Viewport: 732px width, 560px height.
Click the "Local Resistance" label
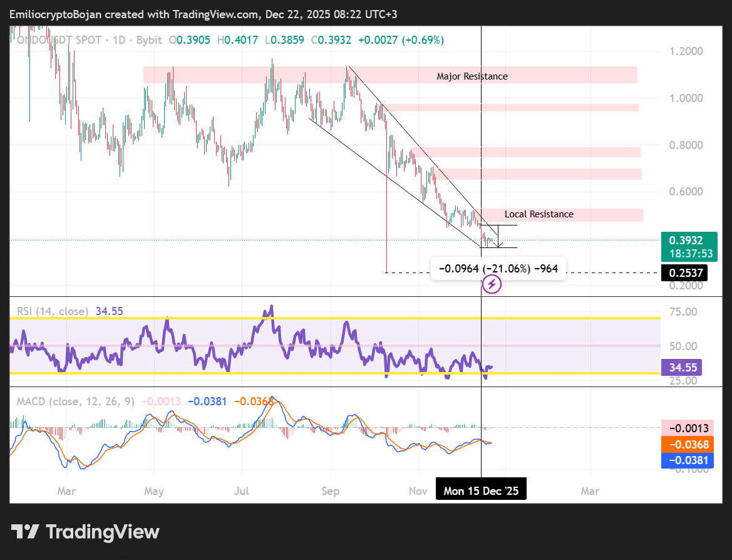539,214
